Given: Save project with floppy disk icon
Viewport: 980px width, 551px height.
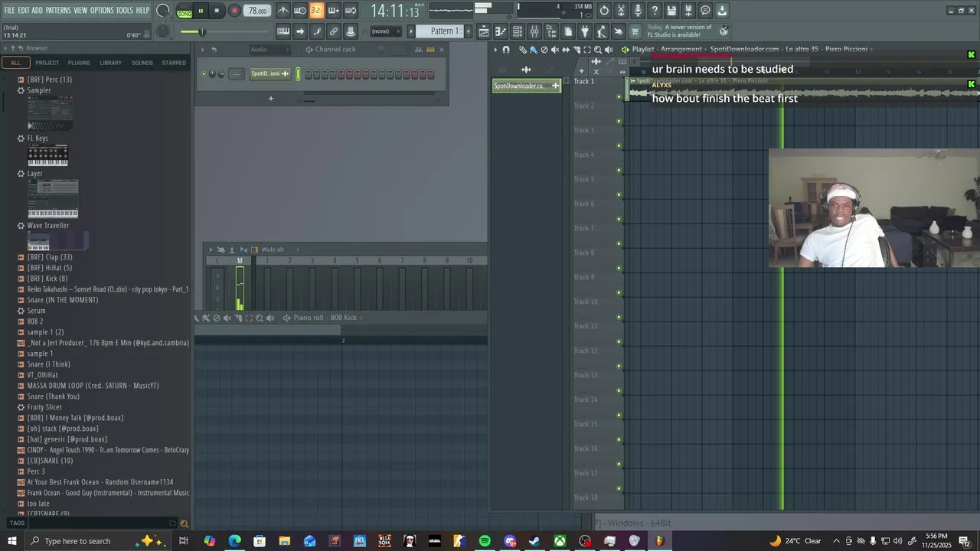Looking at the screenshot, I should [671, 11].
